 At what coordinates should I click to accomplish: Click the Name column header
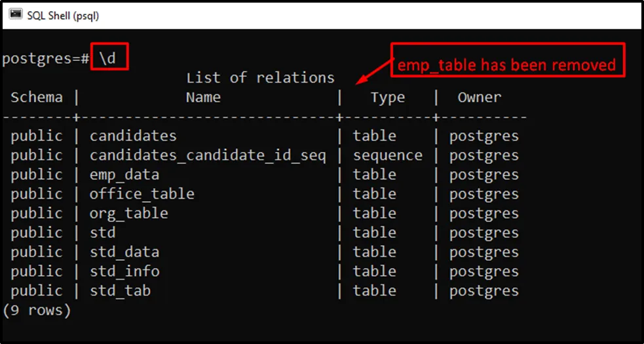tap(203, 98)
